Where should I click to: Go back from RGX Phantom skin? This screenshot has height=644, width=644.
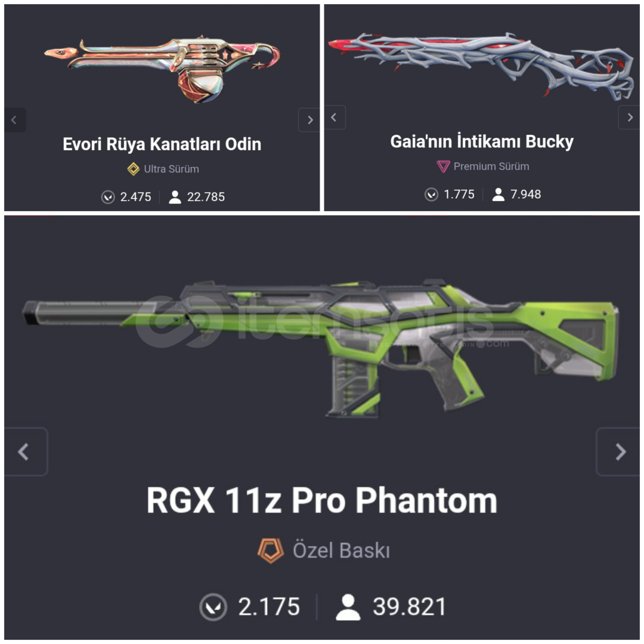(26, 452)
